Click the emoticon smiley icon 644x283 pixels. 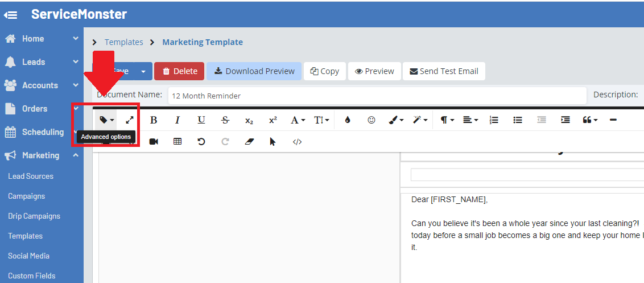click(x=371, y=120)
